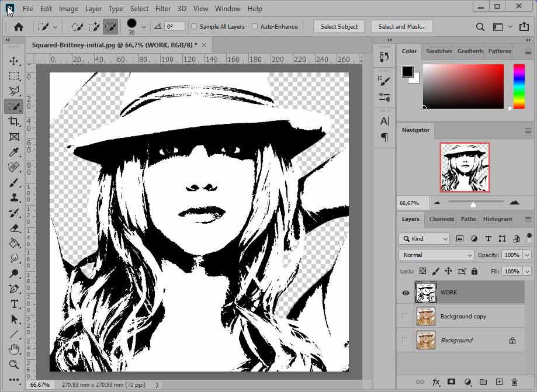Select the Eyedropper tool
The width and height of the screenshot is (537, 392).
pyautogui.click(x=13, y=152)
